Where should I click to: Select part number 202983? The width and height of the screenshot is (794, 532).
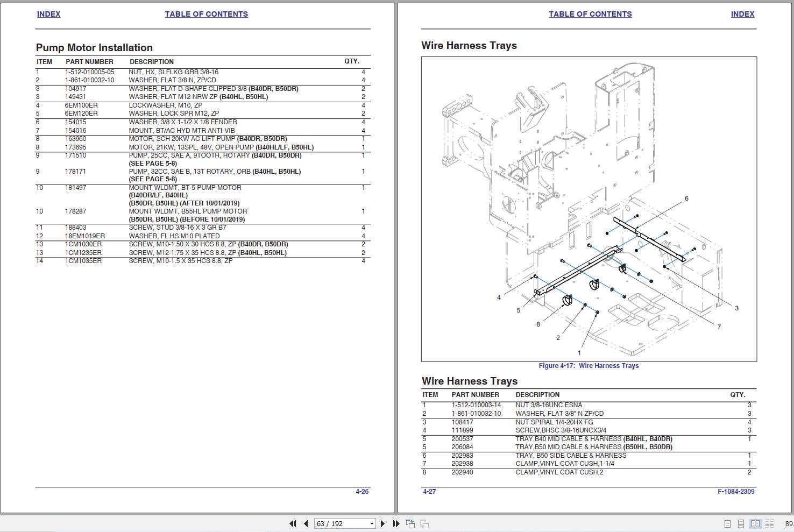[x=462, y=456]
